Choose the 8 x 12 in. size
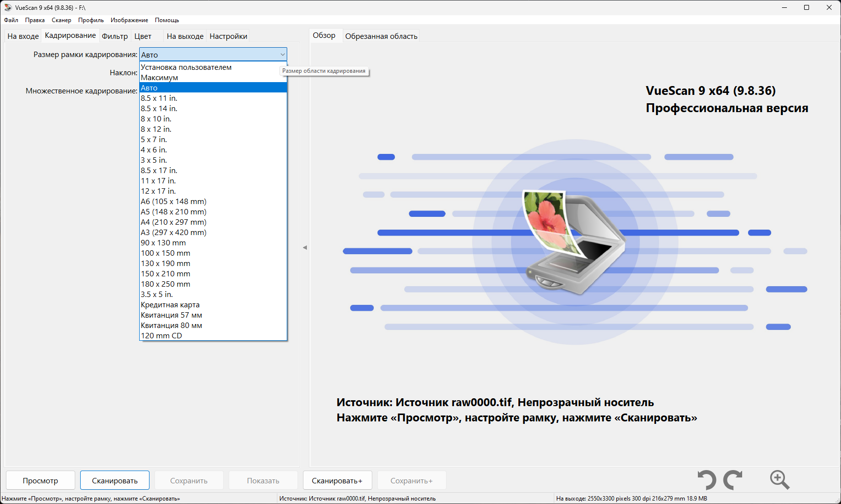The height and width of the screenshot is (504, 841). tap(213, 129)
